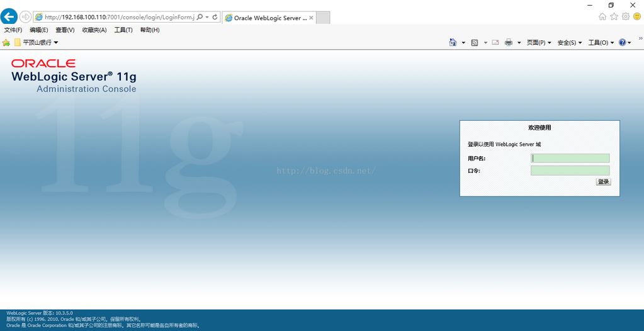Click the browser Back arrow button
The image size is (644, 331).
coord(9,16)
